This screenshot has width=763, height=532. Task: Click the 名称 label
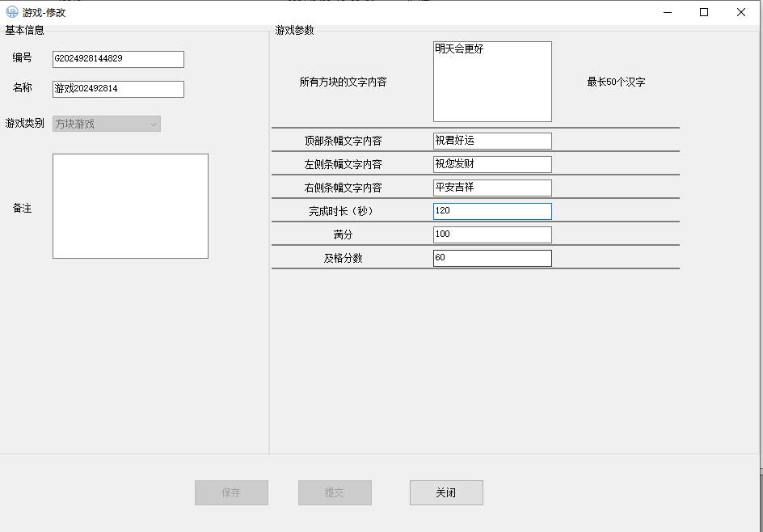(22, 87)
